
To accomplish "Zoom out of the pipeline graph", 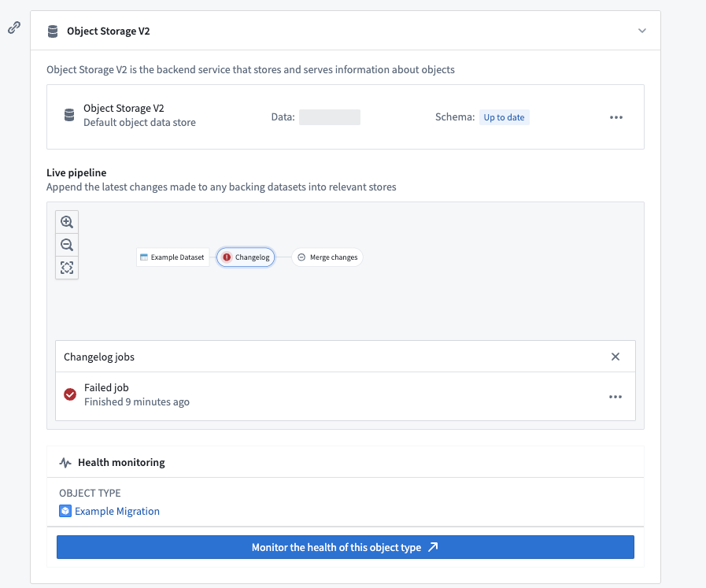I will (67, 245).
